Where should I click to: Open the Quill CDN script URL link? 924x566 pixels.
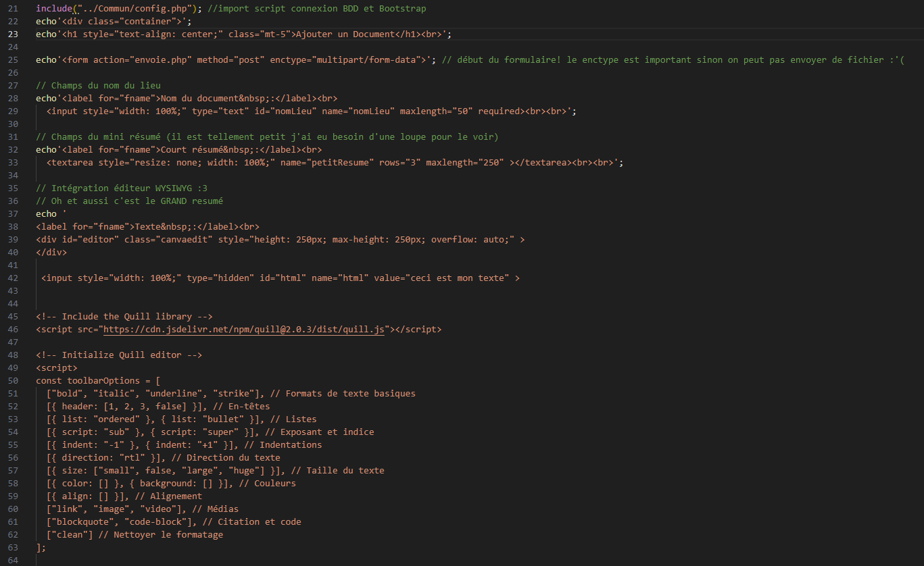tap(243, 330)
